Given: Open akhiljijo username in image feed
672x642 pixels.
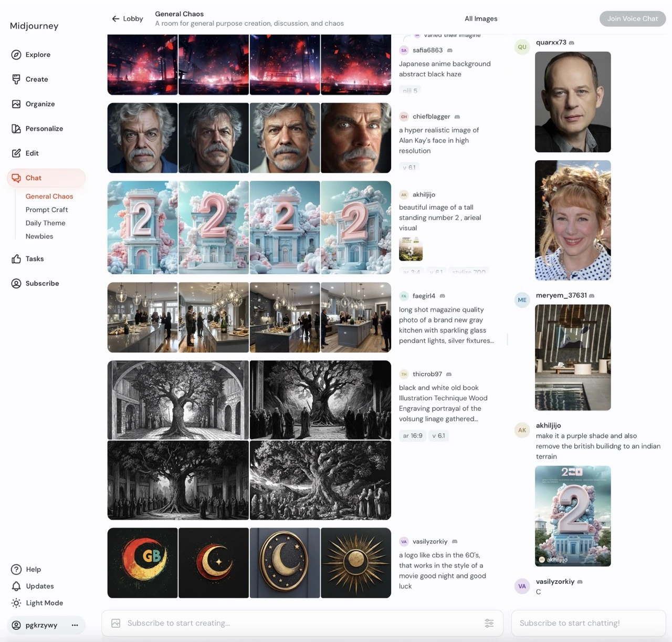Looking at the screenshot, I should 424,195.
